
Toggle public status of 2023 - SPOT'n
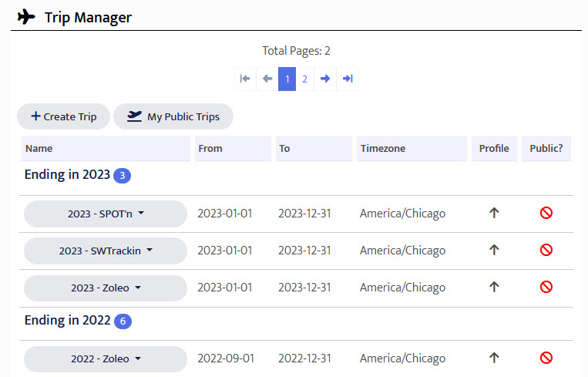[546, 214]
